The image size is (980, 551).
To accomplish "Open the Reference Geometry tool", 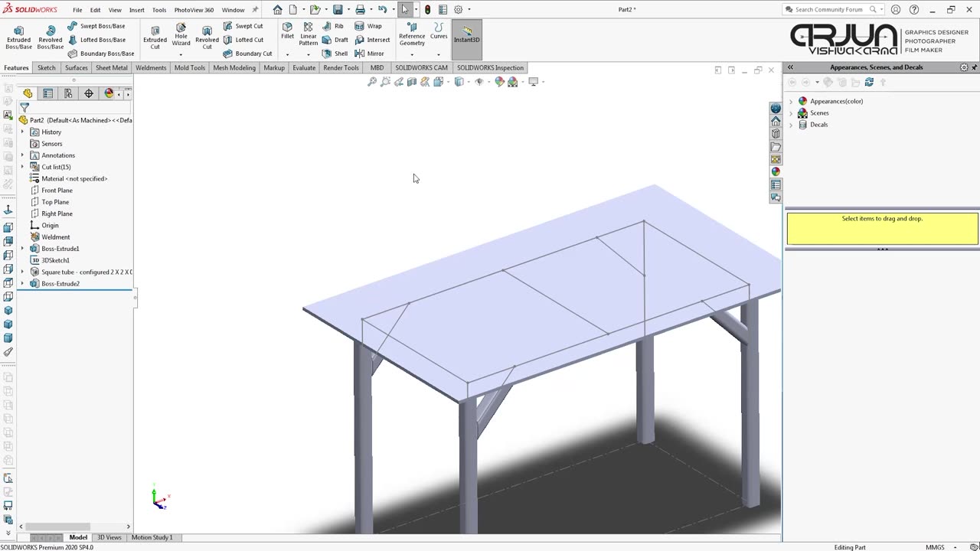I will [x=412, y=34].
